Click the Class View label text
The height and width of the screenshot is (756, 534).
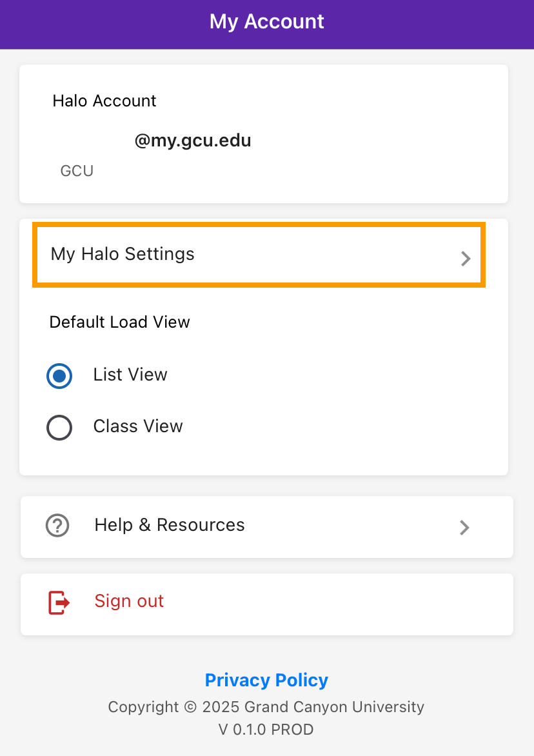[x=138, y=426]
